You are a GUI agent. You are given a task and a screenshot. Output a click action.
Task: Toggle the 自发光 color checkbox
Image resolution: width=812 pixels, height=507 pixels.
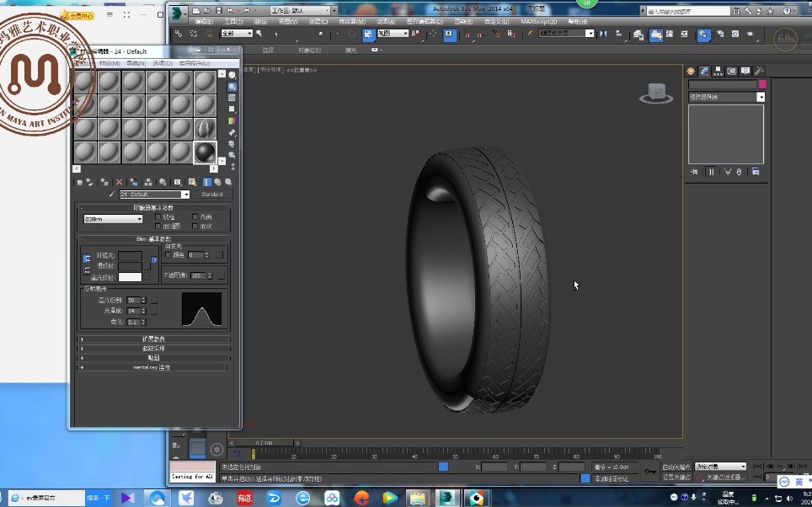168,254
